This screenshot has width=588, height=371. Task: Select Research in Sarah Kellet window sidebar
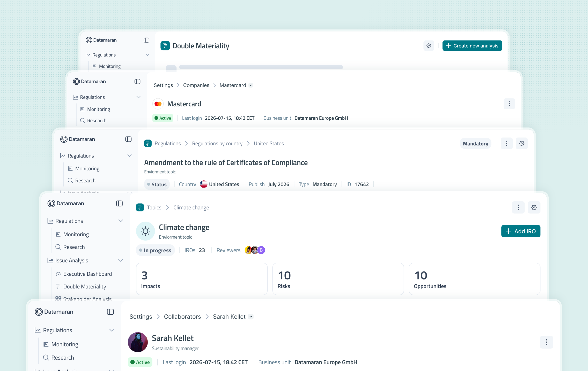coord(59,358)
